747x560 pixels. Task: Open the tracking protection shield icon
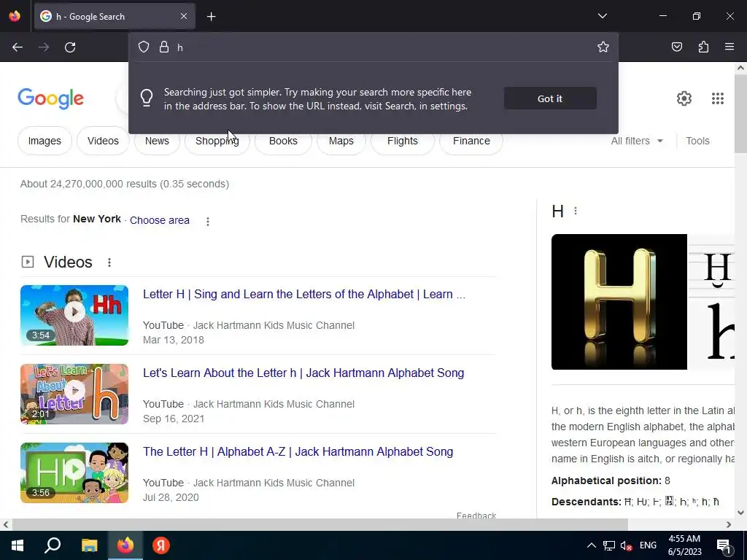144,47
